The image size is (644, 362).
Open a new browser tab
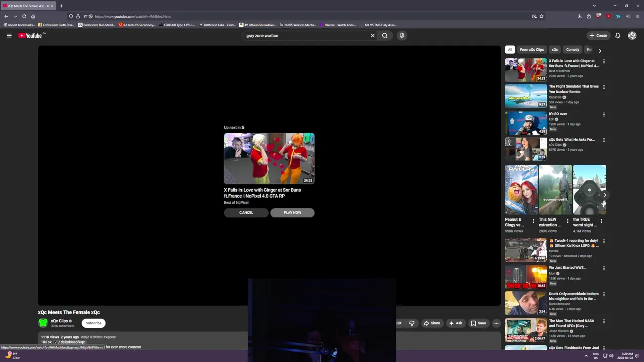coord(61,6)
